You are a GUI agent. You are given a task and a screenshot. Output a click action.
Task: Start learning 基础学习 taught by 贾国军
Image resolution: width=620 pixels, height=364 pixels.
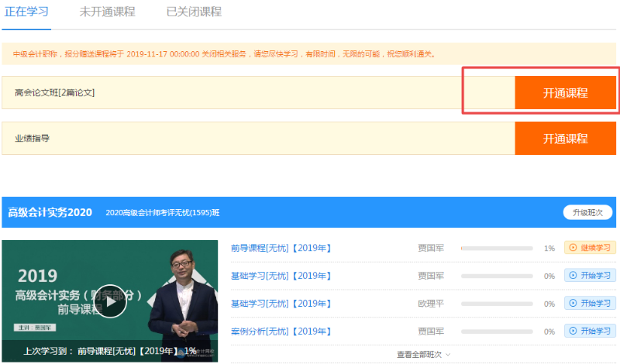(590, 275)
